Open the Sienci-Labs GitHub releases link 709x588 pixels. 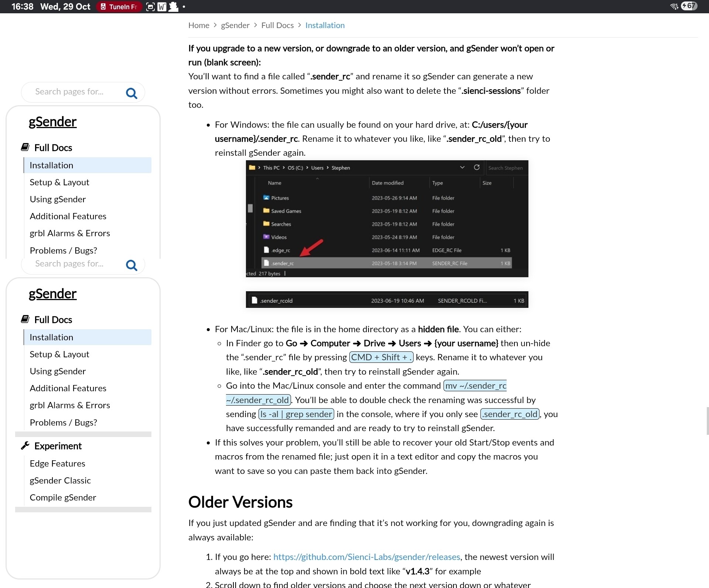[x=367, y=557]
